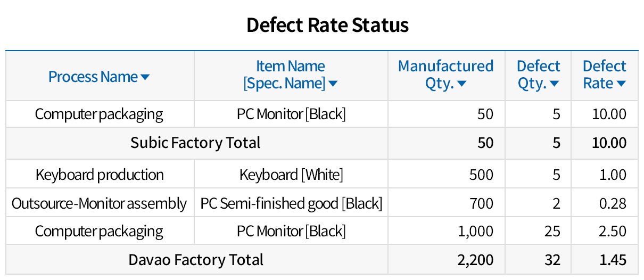Image resolution: width=644 pixels, height=280 pixels.
Task: Click the Process Name sort arrow
Action: 145,78
